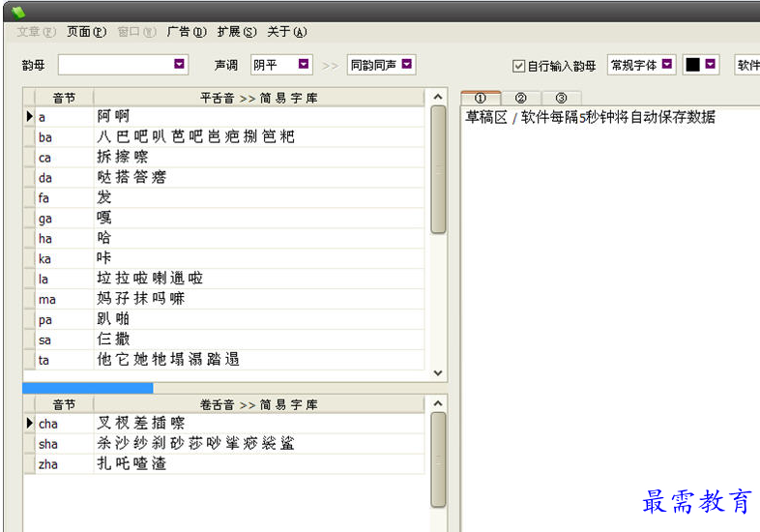The width and height of the screenshot is (760, 532).
Task: Select the 'zha' syllable cell
Action: coord(64,464)
